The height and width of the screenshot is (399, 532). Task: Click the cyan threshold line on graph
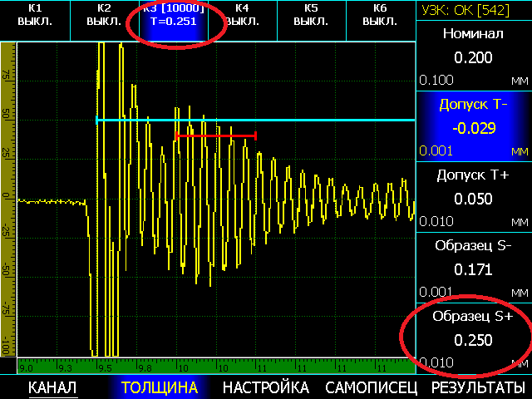pyautogui.click(x=255, y=120)
